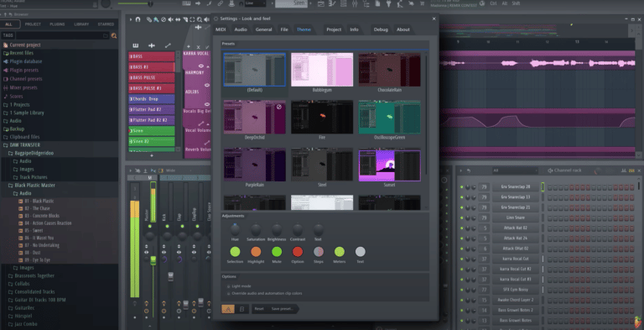This screenshot has width=644, height=330.
Task: Click the Browser search magnifier icon
Action: (114, 36)
